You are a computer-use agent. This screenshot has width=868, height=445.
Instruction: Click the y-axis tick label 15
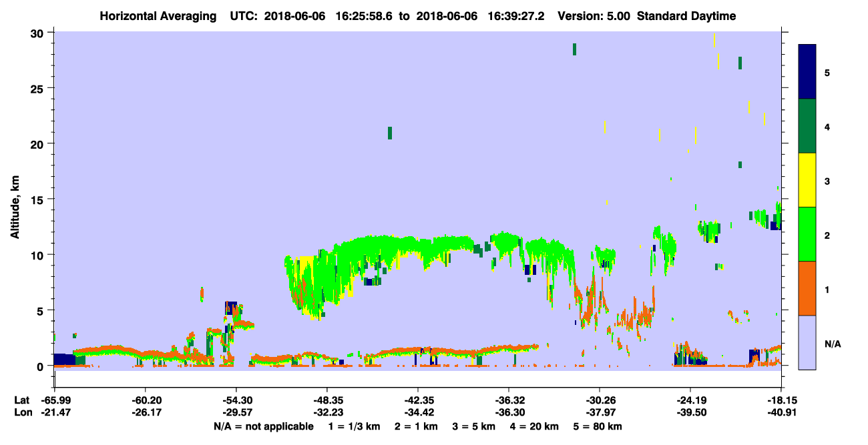(39, 199)
